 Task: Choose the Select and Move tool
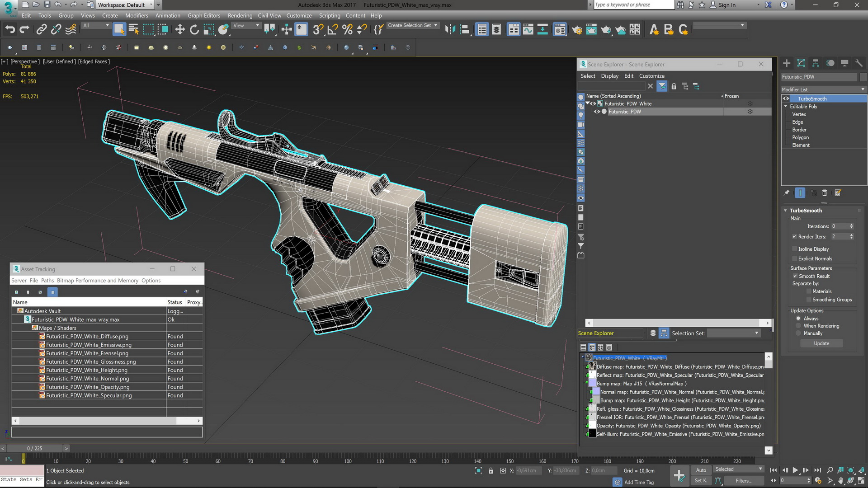pos(180,30)
